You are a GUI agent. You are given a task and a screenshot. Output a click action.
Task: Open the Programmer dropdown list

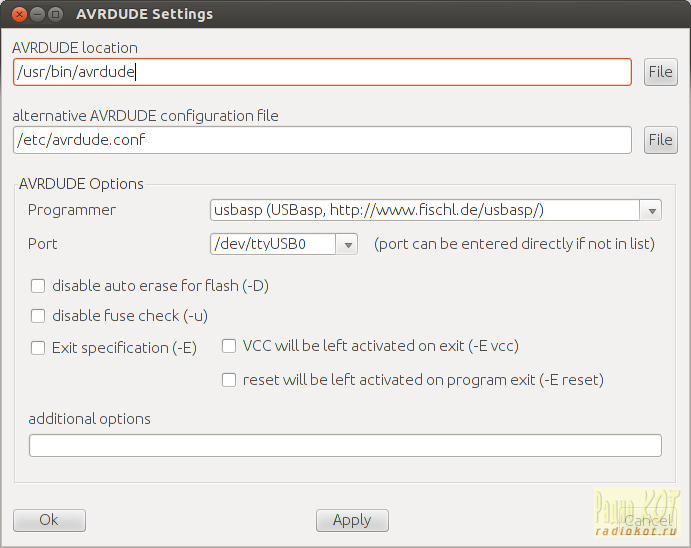pos(652,210)
